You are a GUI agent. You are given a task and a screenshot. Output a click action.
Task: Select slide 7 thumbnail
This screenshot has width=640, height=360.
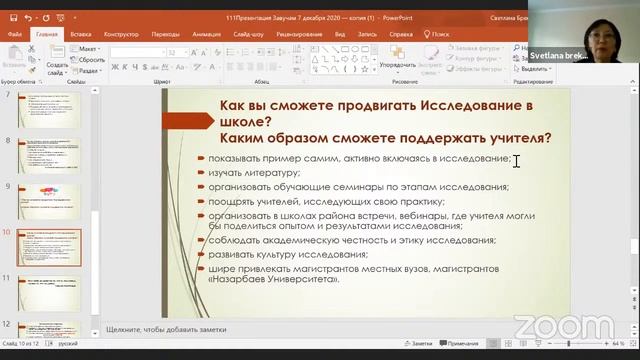click(x=49, y=110)
